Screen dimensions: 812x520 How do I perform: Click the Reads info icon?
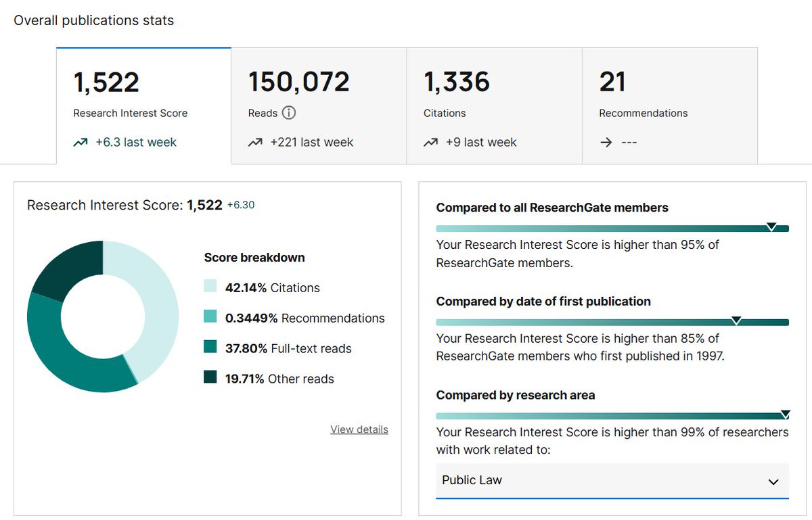(289, 113)
